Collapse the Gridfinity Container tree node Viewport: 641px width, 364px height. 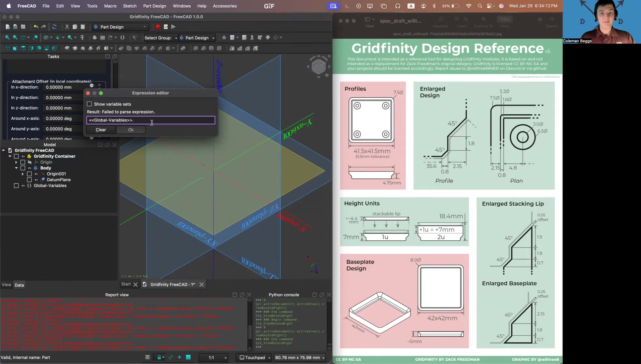click(10, 156)
